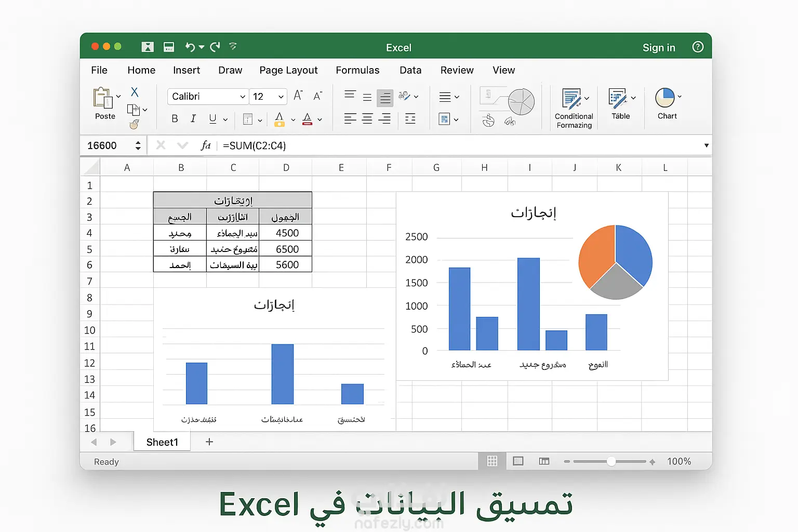Click the Save disk icon in title bar
This screenshot has height=532, width=798.
169,47
